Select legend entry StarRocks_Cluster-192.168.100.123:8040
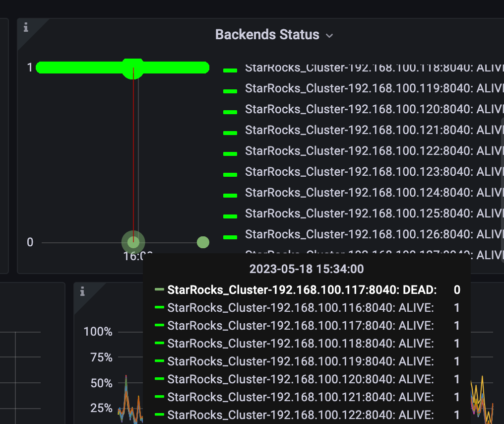This screenshot has width=504, height=424. (375, 171)
